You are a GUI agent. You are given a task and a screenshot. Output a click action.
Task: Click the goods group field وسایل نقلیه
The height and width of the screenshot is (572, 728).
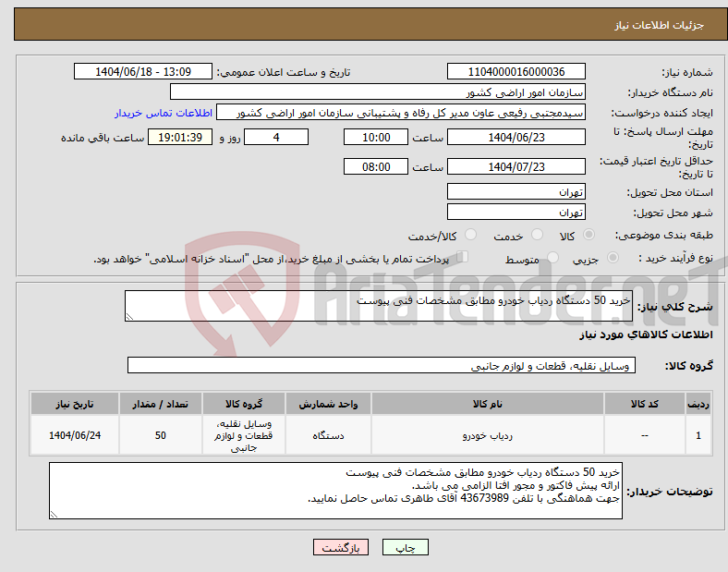pyautogui.click(x=382, y=365)
